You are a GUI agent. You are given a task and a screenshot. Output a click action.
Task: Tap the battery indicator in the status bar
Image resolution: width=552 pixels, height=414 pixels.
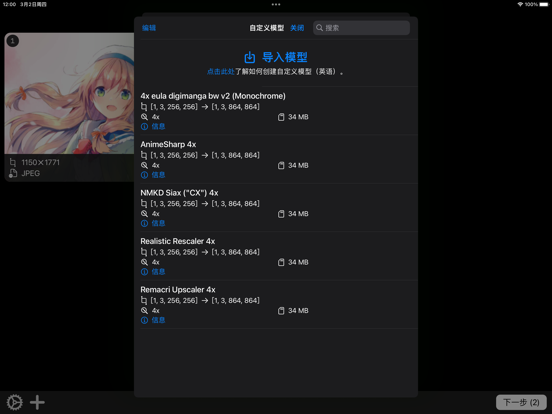[x=544, y=4]
